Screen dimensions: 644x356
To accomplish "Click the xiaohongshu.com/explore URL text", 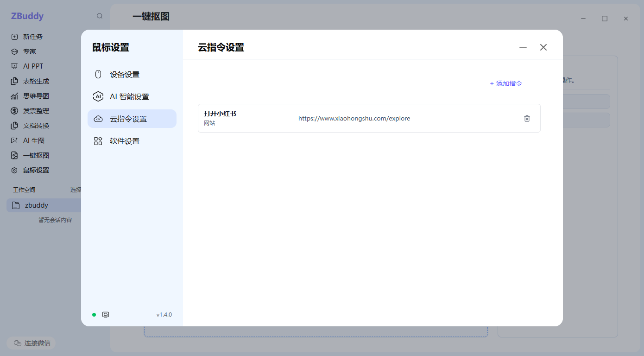I will coord(354,118).
